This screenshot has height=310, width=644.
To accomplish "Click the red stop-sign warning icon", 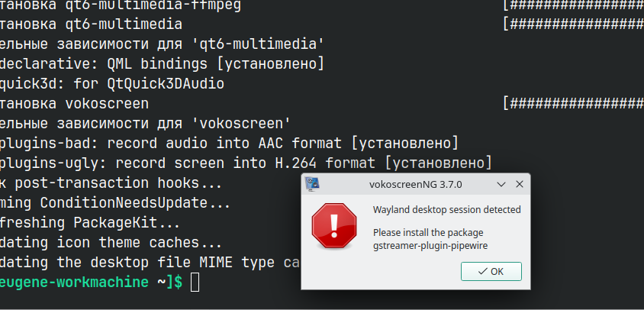I will [334, 225].
